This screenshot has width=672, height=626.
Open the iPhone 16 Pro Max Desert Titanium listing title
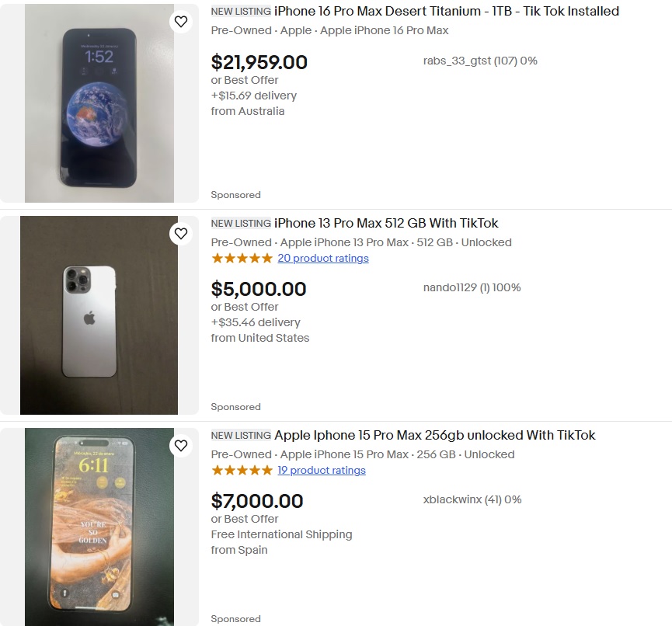tap(446, 12)
